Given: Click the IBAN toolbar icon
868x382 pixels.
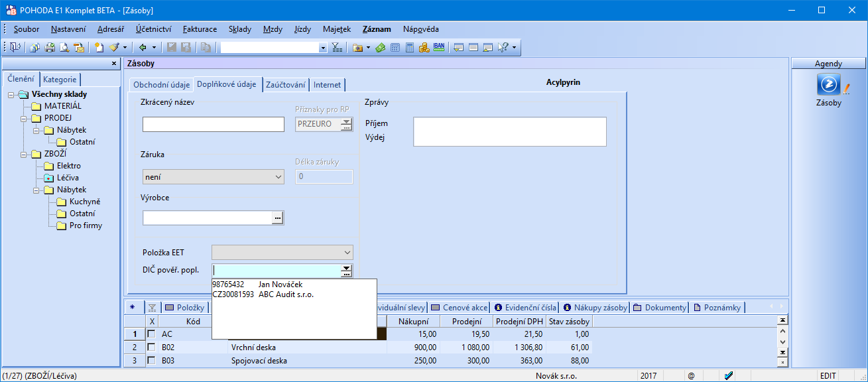Looking at the screenshot, I should [439, 48].
